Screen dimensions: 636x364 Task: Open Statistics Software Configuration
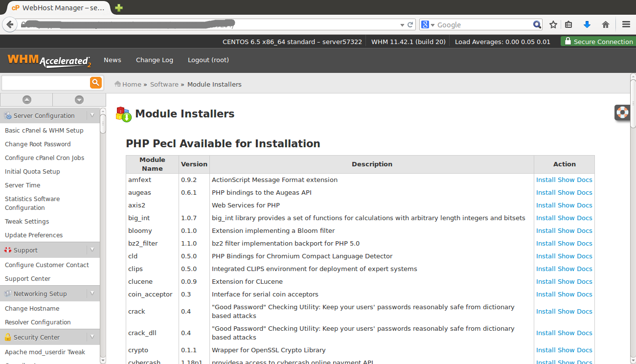(32, 203)
